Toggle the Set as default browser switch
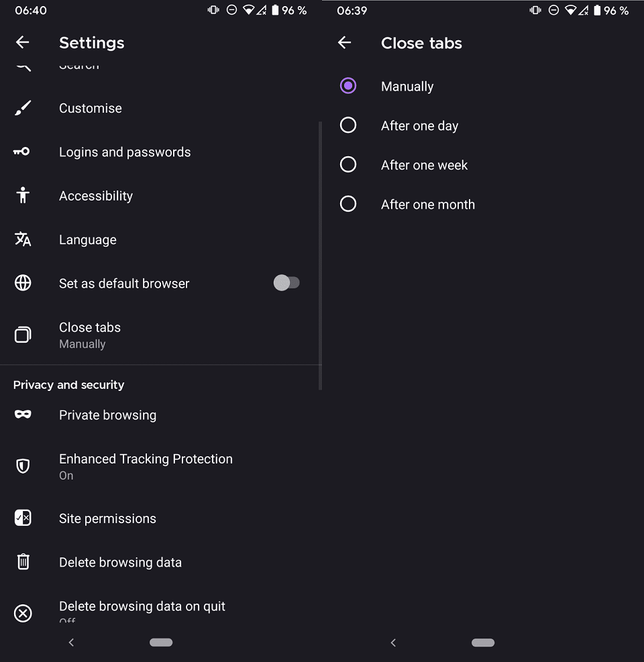 tap(286, 283)
